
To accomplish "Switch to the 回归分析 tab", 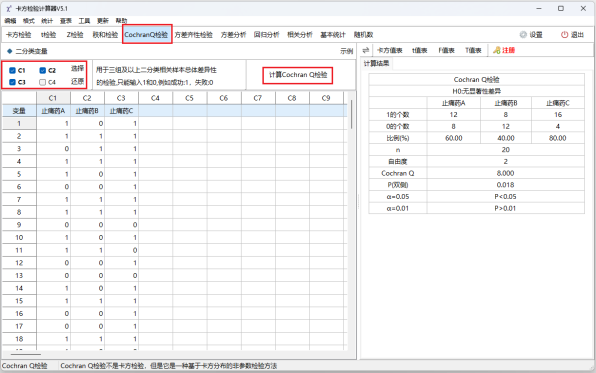I will point(266,35).
